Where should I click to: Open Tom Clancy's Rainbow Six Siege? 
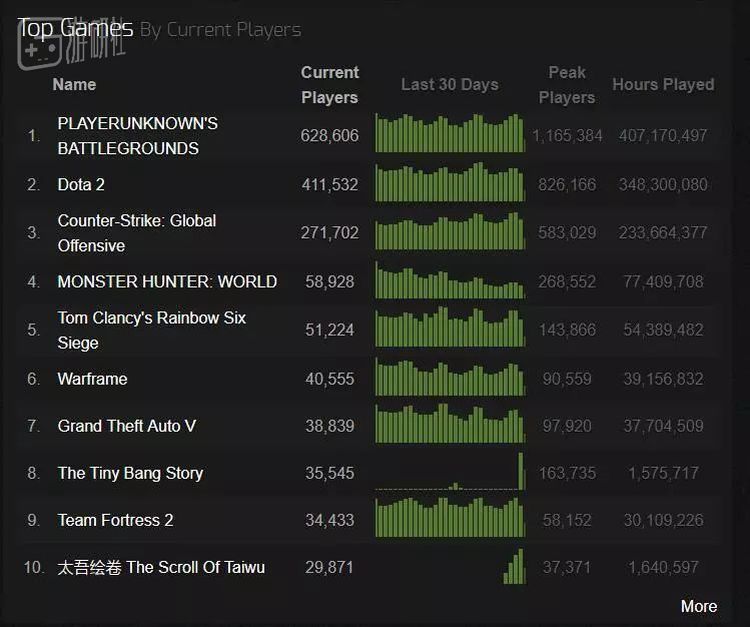point(151,330)
